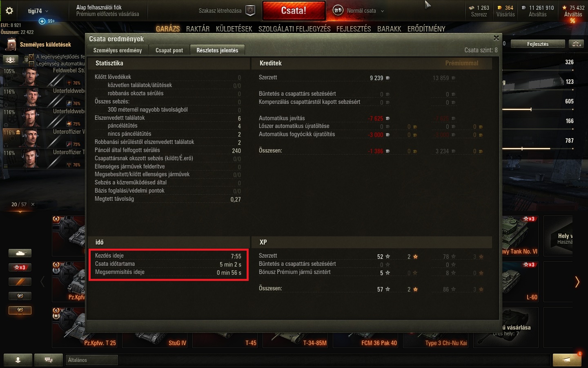This screenshot has height=368, width=588.
Task: Open the crew operations barracks icon
Action: click(x=11, y=60)
